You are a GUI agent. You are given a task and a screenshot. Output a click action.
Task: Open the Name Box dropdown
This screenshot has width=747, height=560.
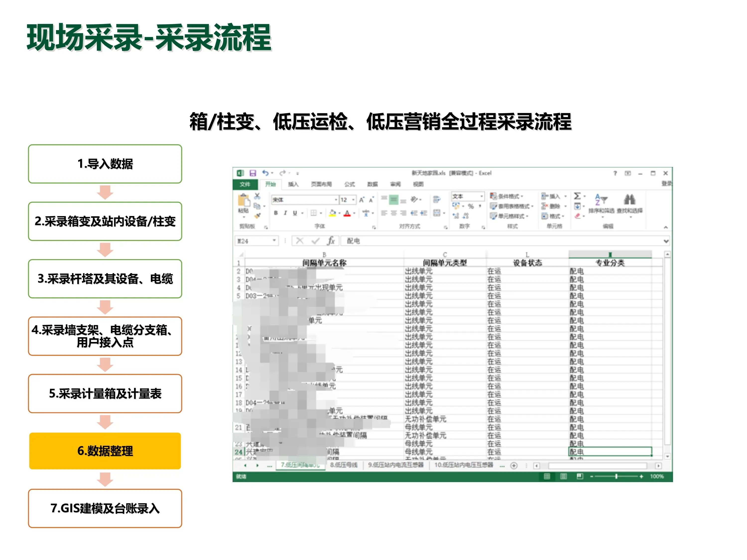(274, 241)
